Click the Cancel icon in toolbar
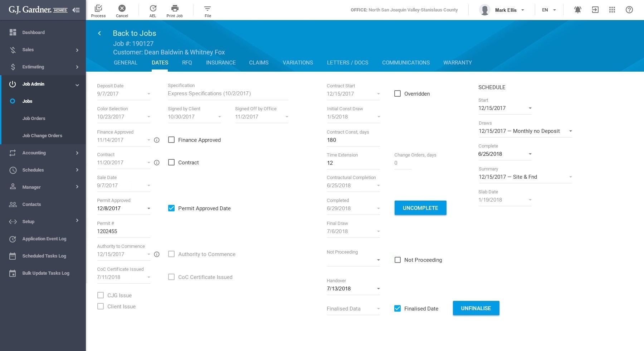644x351 pixels. (x=122, y=8)
